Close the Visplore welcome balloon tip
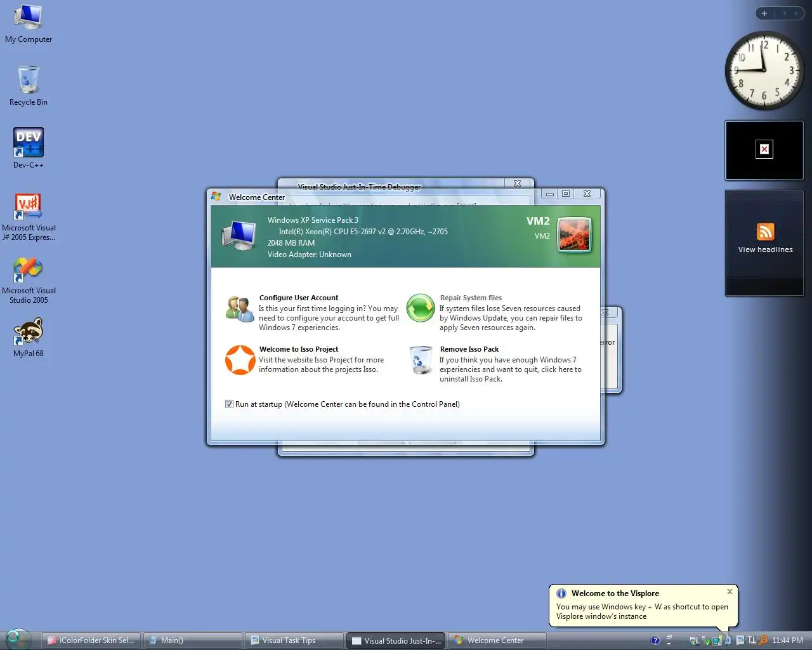The image size is (812, 650). pyautogui.click(x=730, y=592)
